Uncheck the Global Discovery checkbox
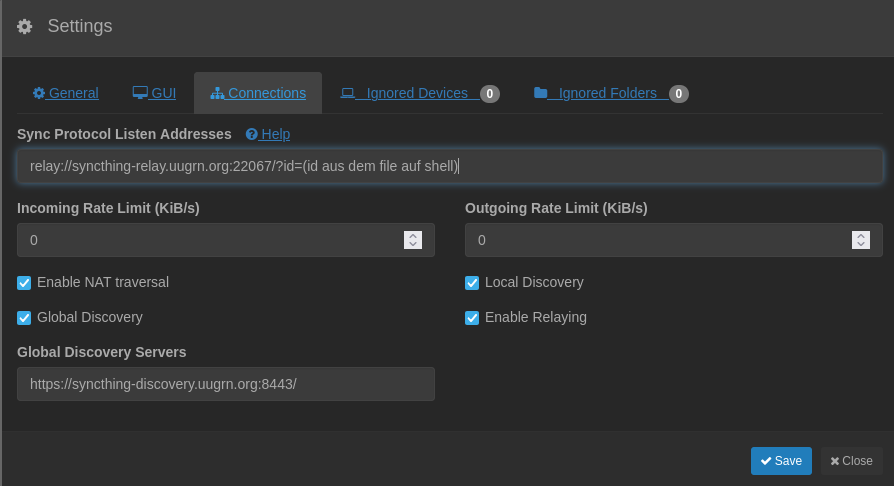 [24, 318]
